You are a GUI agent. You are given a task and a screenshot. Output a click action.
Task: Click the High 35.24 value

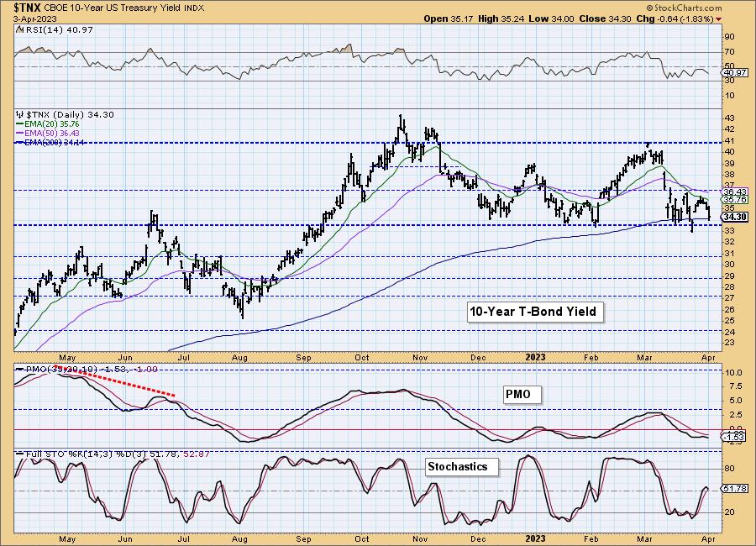point(501,18)
